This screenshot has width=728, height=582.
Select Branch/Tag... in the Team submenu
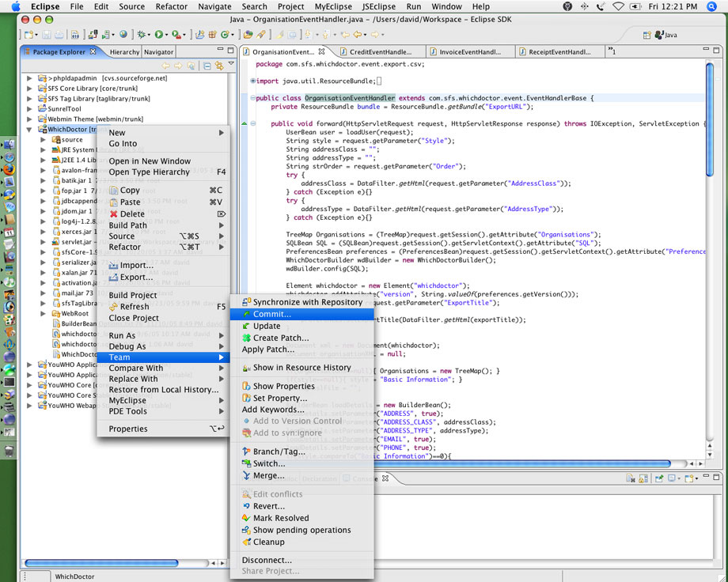pyautogui.click(x=301, y=452)
